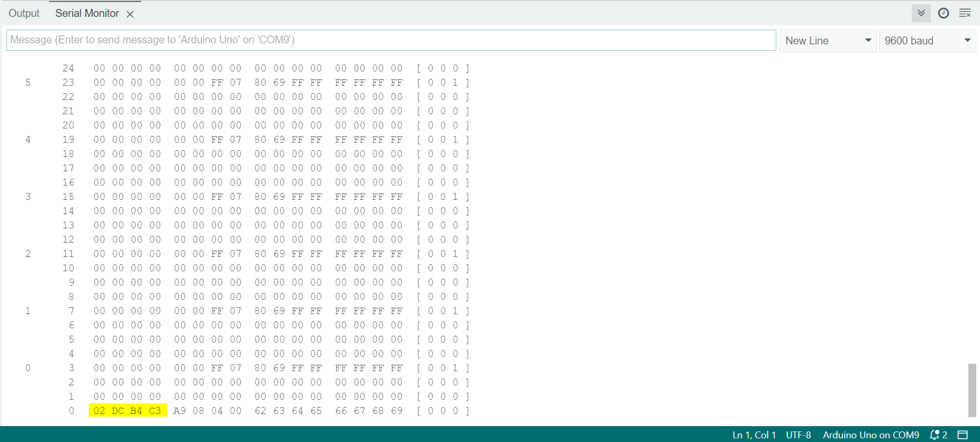
Task: Click block number 15 in output
Action: [68, 197]
